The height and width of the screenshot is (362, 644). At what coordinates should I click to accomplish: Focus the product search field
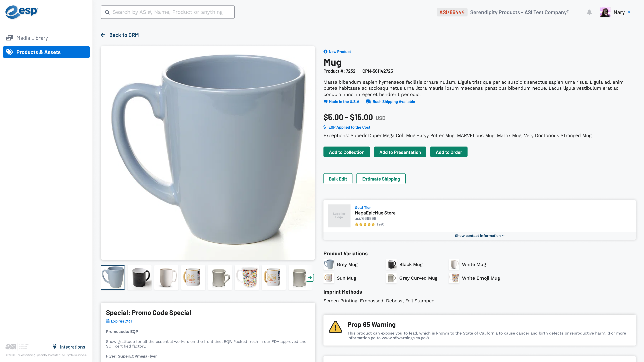coord(171,12)
